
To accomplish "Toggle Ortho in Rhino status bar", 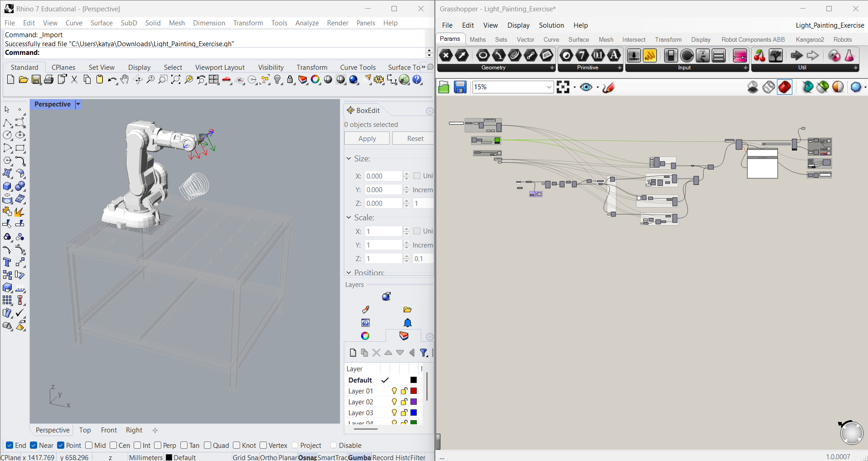I will point(269,457).
